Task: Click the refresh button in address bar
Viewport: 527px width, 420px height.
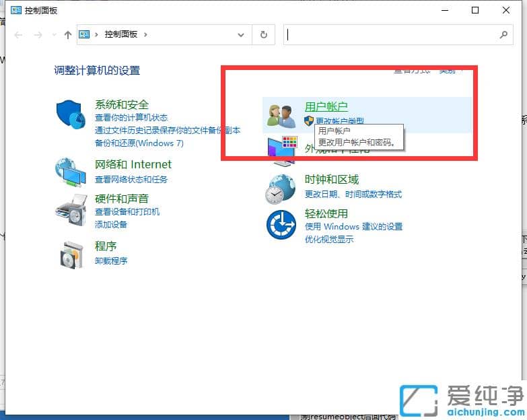Action: (264, 34)
